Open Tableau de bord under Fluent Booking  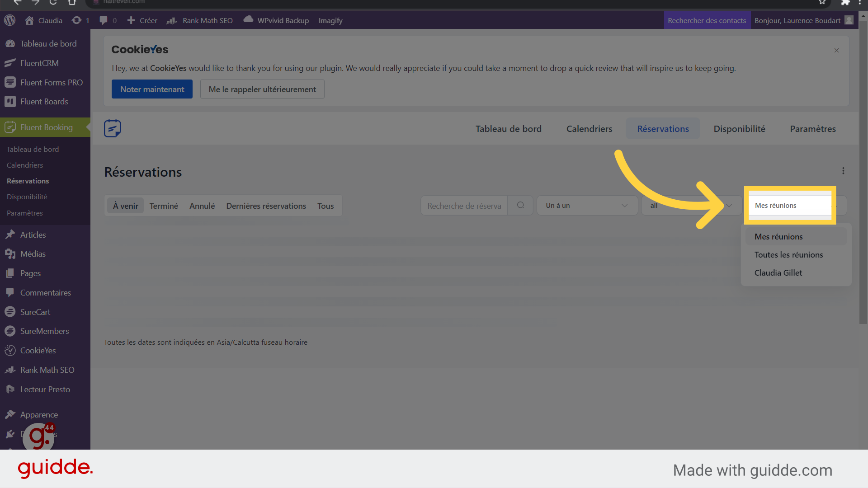click(33, 149)
